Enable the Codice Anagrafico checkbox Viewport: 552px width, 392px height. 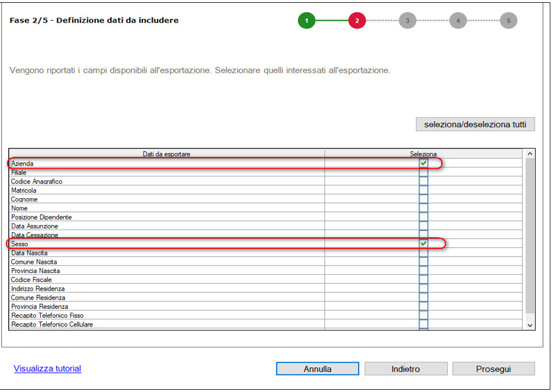pos(424,181)
